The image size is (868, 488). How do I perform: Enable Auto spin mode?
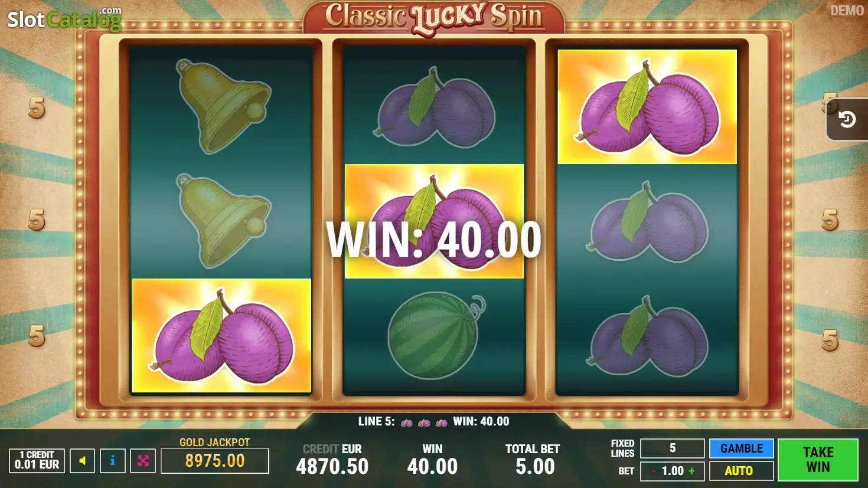click(x=741, y=471)
